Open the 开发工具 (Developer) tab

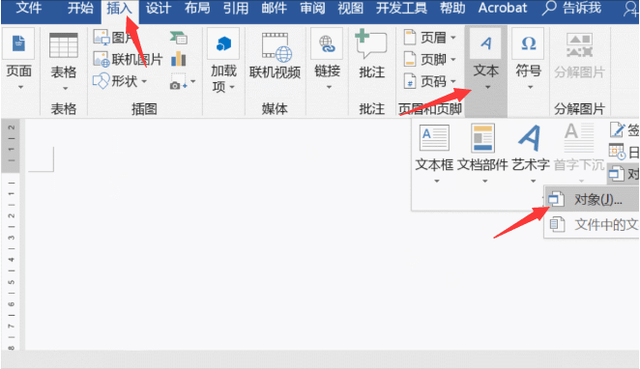401,8
